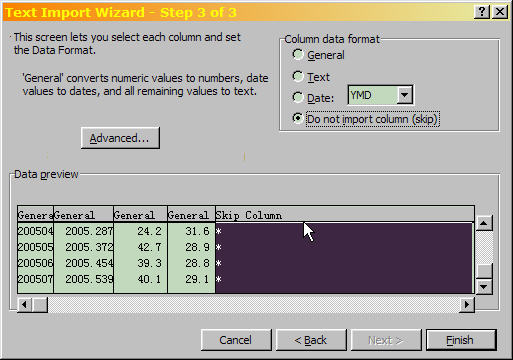Click cell value 28.9 in preview

coord(197,247)
